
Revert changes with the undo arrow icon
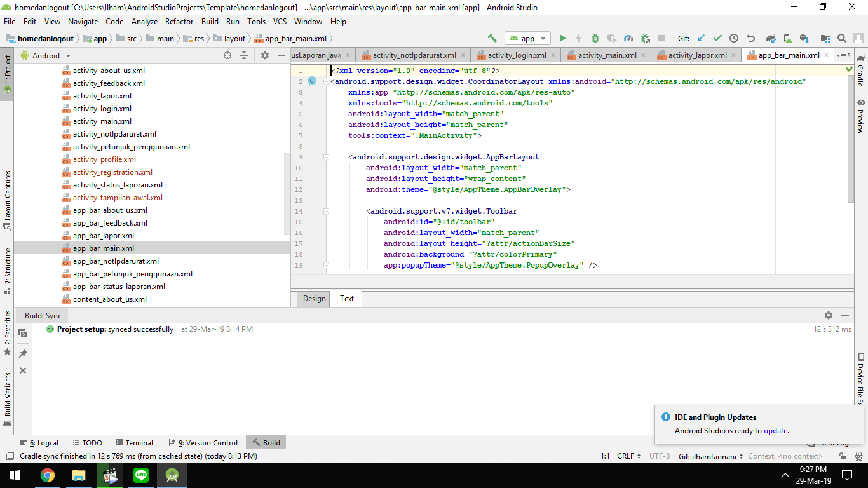750,38
